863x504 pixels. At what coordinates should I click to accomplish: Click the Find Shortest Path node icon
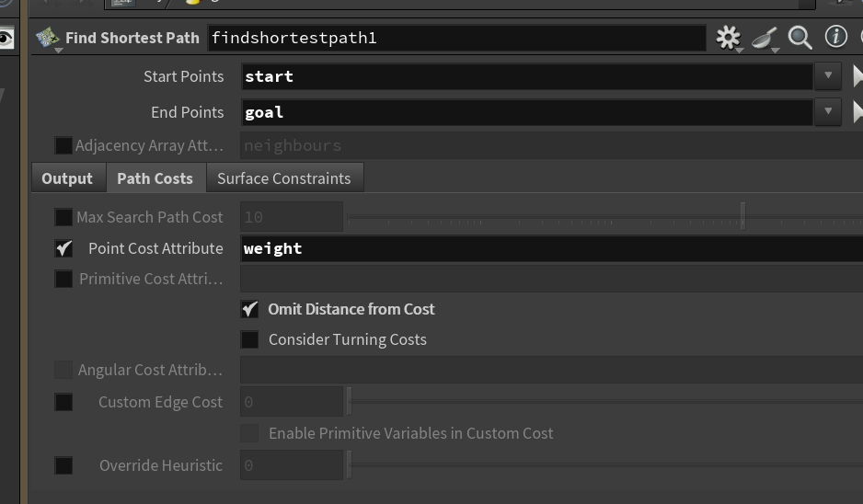(47, 38)
